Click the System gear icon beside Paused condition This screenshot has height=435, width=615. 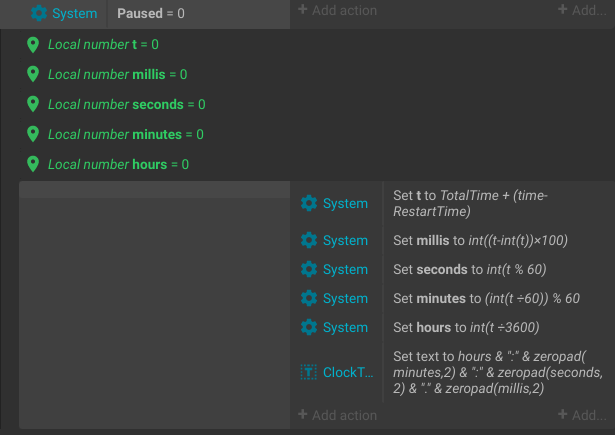click(39, 13)
